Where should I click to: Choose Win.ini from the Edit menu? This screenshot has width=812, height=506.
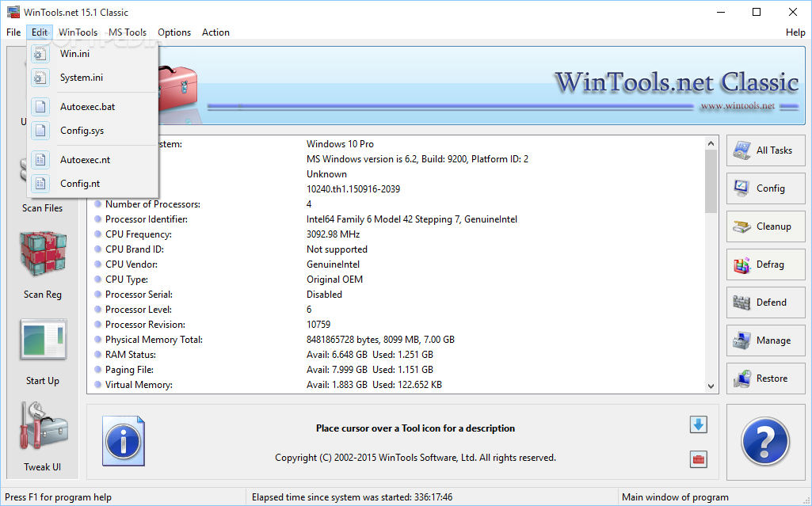(92, 54)
